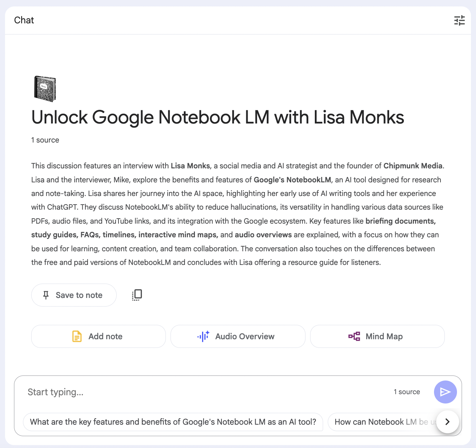Click the 1 source text under the title
The width and height of the screenshot is (476, 448).
pos(45,140)
